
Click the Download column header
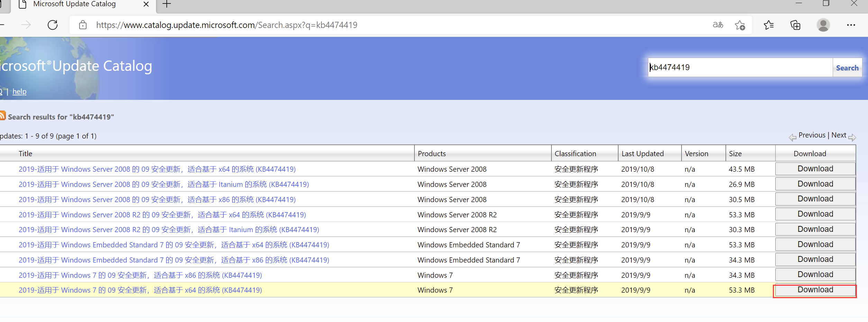(810, 154)
